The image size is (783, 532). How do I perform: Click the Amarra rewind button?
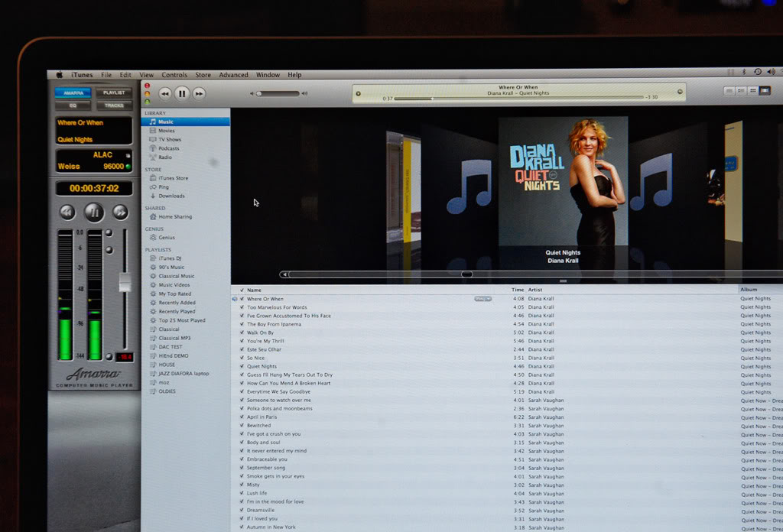tap(67, 212)
